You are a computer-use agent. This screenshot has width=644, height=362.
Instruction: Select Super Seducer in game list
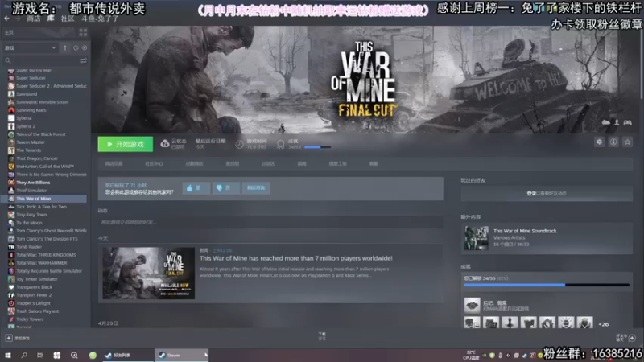pos(31,78)
